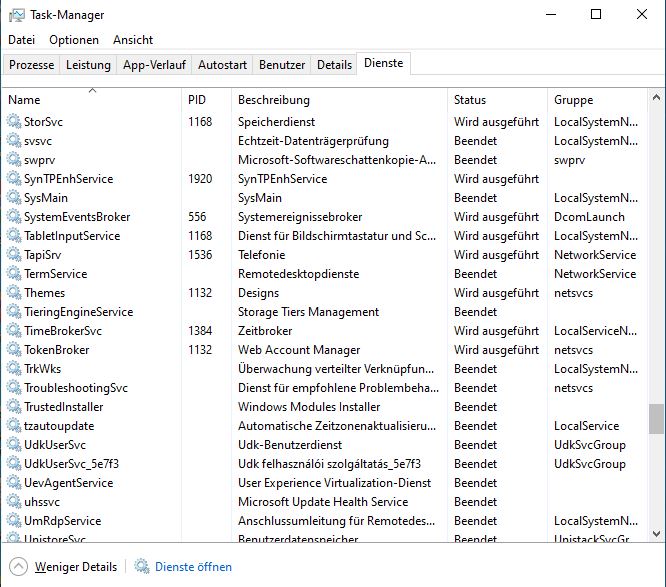Click the scrollbar down arrow
The height and width of the screenshot is (587, 666).
pyautogui.click(x=656, y=533)
